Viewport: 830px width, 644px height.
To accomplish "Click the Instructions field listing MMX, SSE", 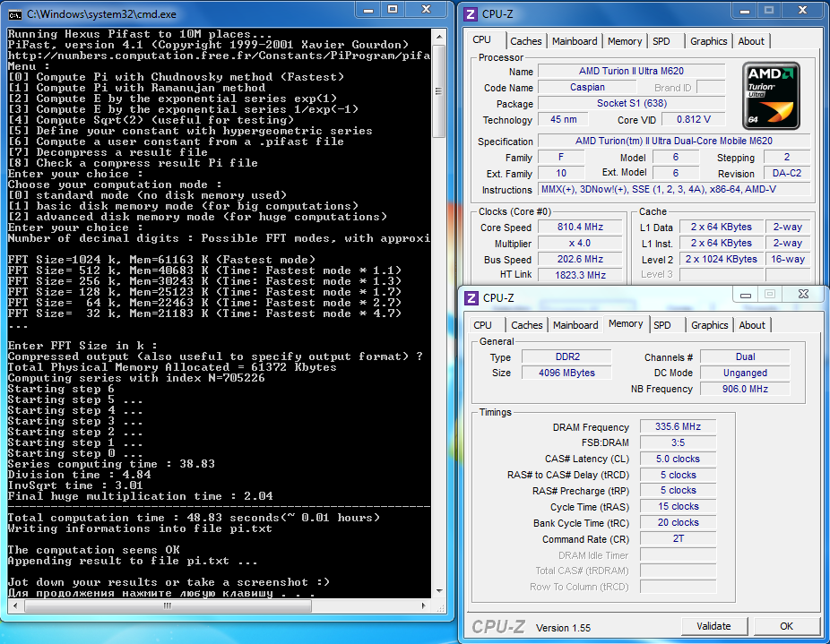I will click(x=674, y=190).
